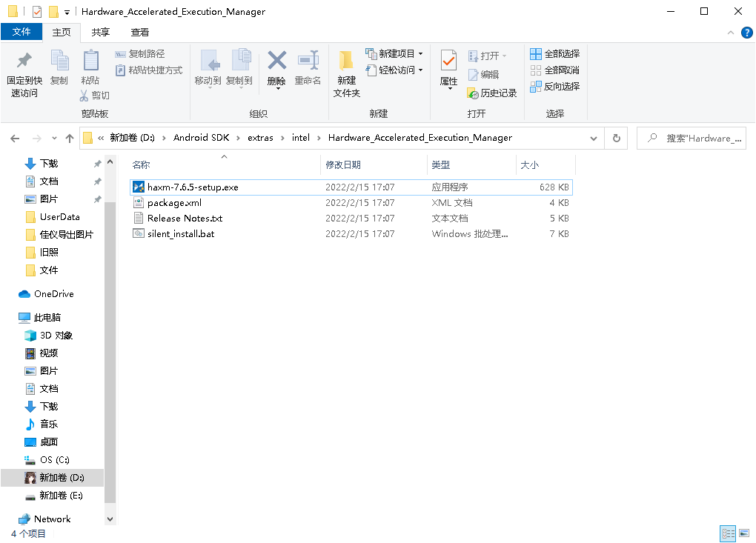756x543 pixels.
Task: Open the recent locations dropdown arrow
Action: tap(55, 139)
